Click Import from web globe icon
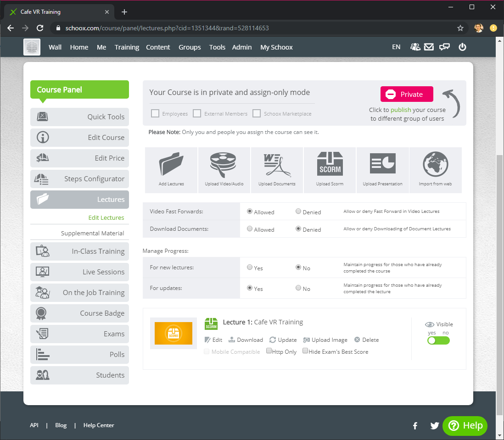The image size is (504, 440). click(435, 164)
